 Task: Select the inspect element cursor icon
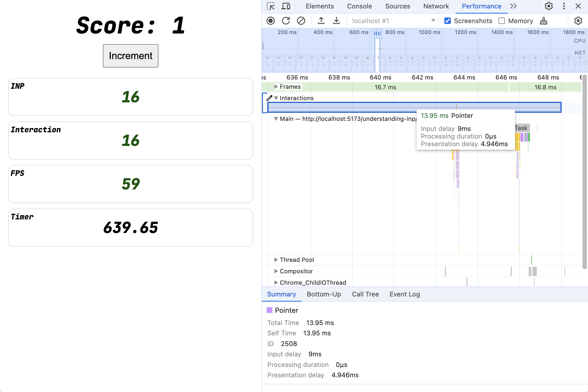pyautogui.click(x=271, y=7)
